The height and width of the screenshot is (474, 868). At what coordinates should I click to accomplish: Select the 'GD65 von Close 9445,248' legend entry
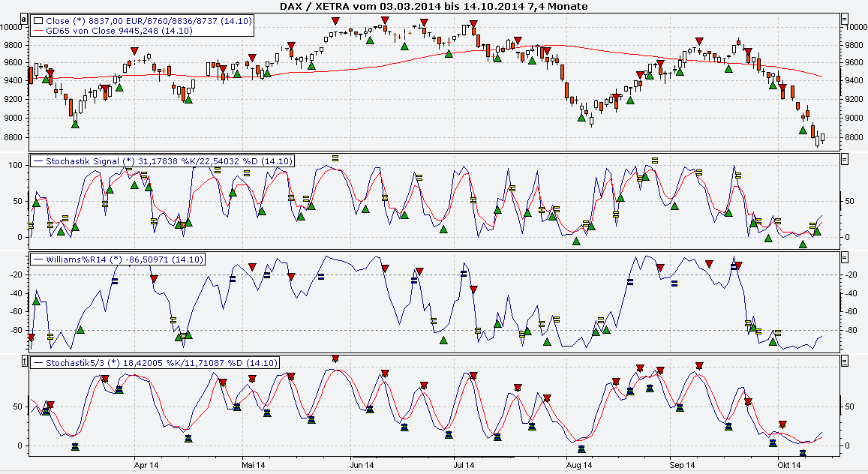[x=119, y=31]
